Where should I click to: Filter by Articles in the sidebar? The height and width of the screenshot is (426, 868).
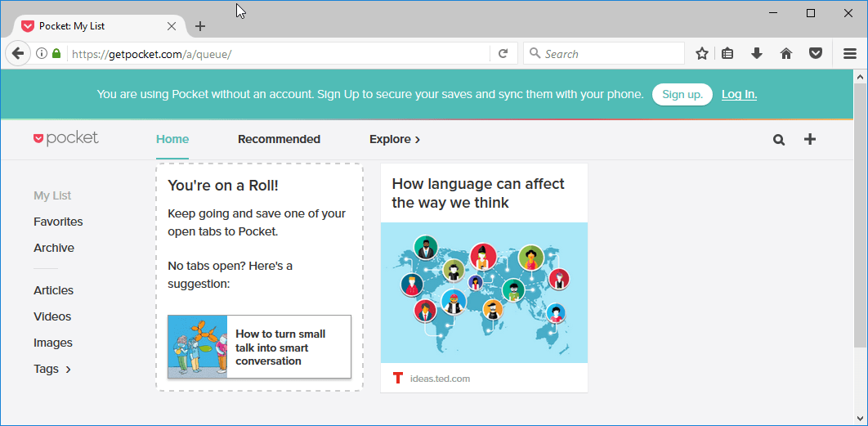[x=53, y=290]
